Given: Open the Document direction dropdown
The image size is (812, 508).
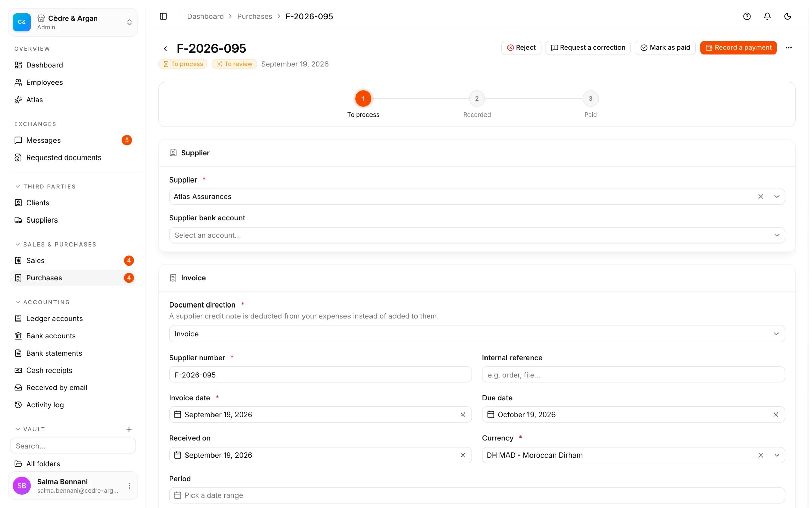Looking at the screenshot, I should (x=477, y=334).
